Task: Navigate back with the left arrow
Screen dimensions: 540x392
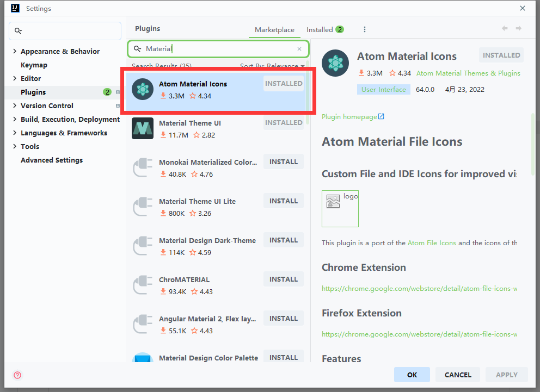Action: 505,28
